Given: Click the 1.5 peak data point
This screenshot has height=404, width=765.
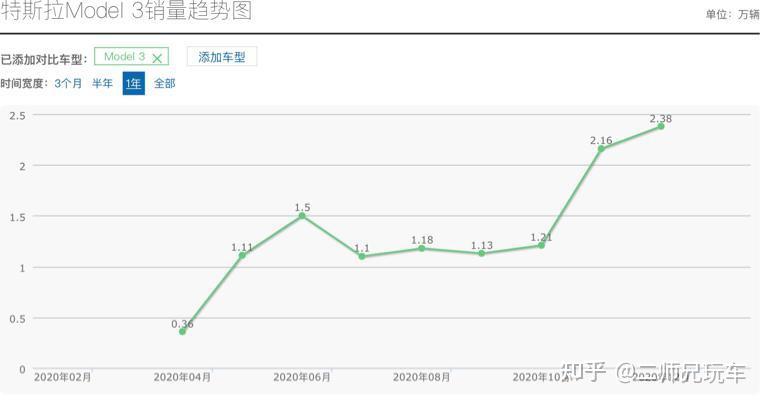Looking at the screenshot, I should pyautogui.click(x=302, y=216).
